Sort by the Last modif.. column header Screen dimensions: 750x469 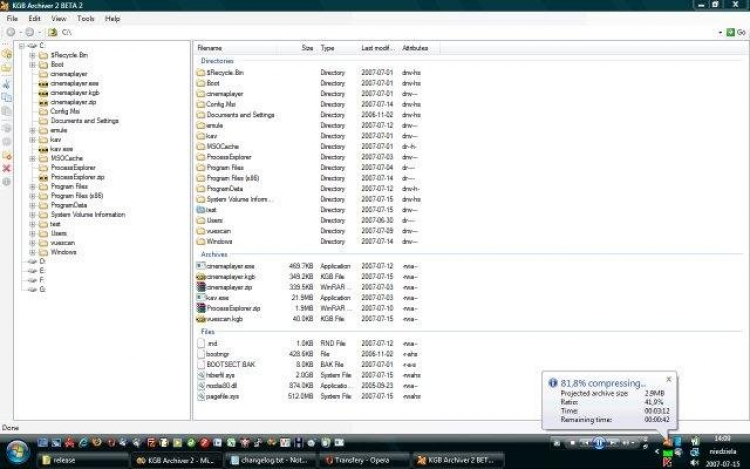point(378,48)
